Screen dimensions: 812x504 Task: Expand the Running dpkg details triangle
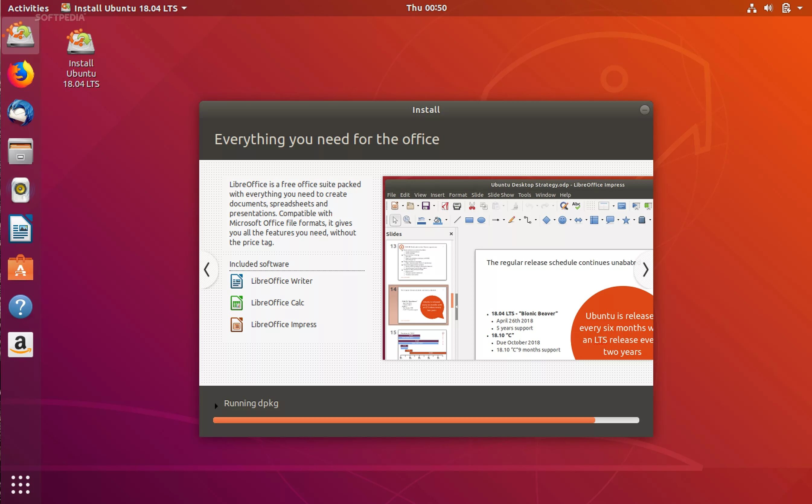(216, 406)
